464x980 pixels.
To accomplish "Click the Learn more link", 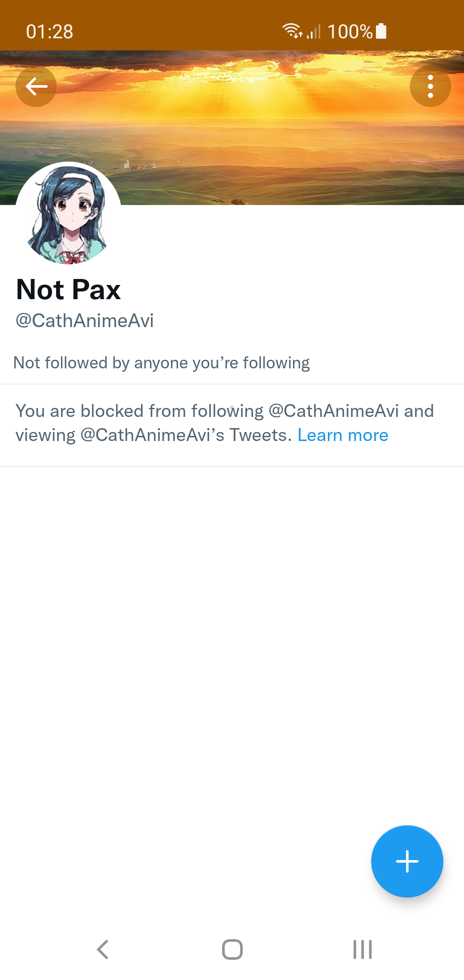I will [x=343, y=435].
